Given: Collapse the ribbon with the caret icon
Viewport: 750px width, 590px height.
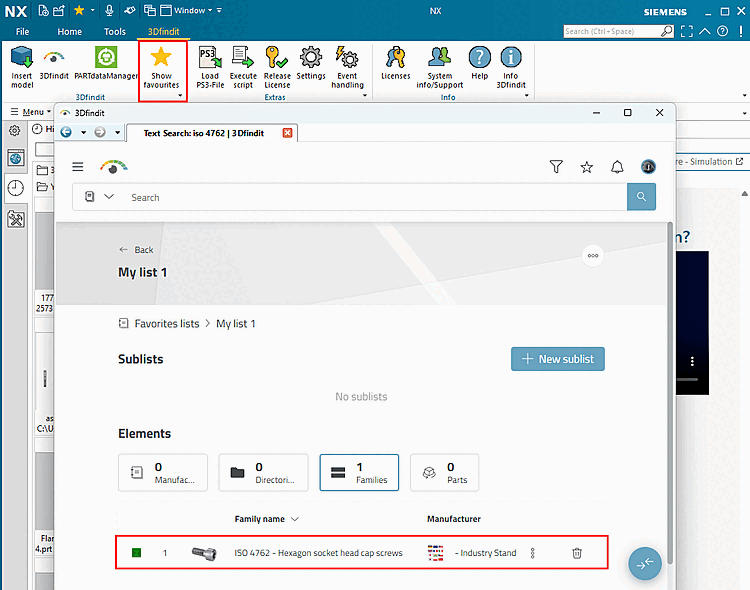Looking at the screenshot, I should pyautogui.click(x=705, y=32).
